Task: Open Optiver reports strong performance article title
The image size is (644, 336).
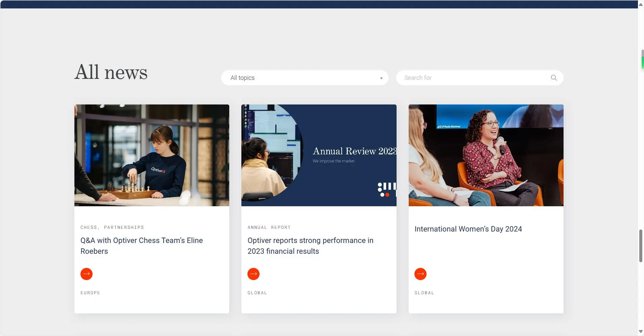Action: click(310, 246)
